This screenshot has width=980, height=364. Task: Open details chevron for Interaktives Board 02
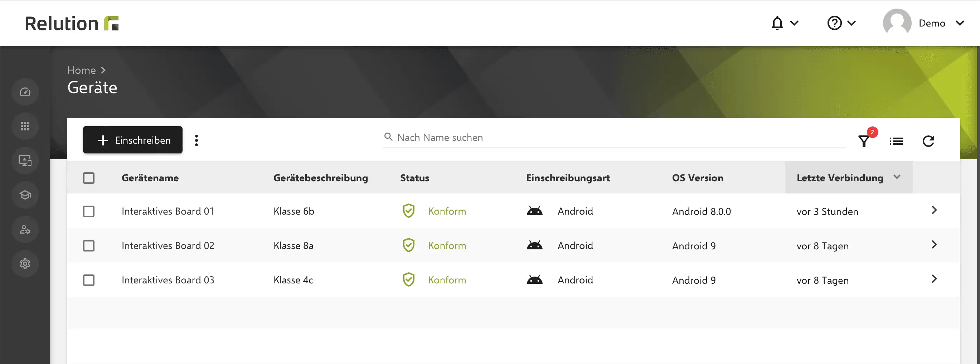tap(934, 244)
